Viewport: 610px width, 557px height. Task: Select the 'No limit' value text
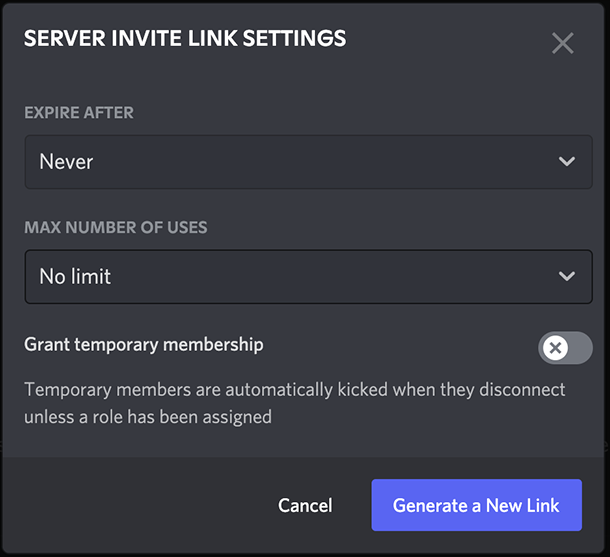[75, 276]
